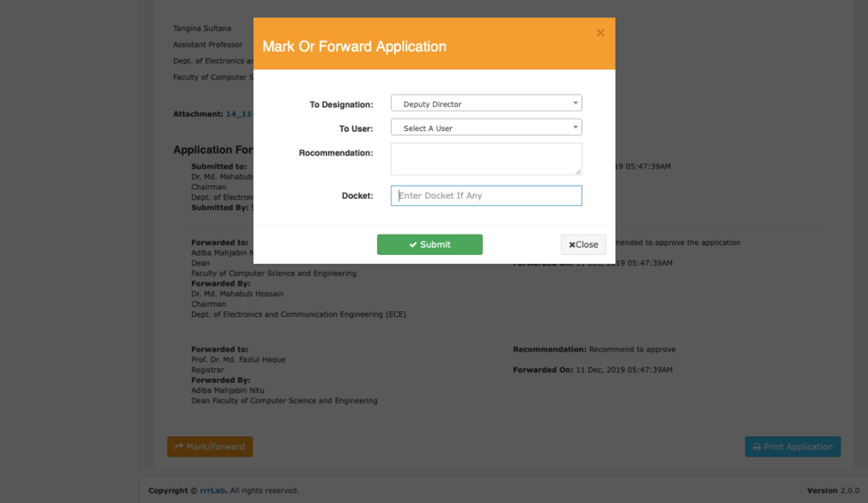Submit the forward application form
868x503 pixels.
click(430, 244)
